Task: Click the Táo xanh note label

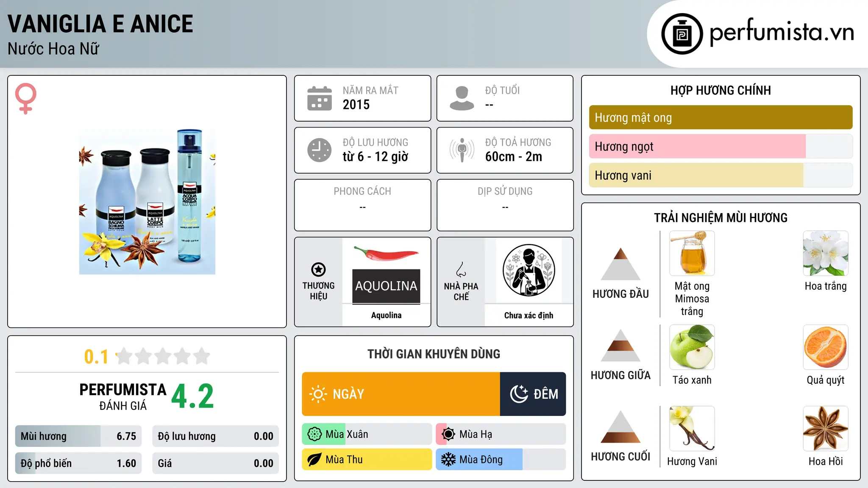Action: coord(692,380)
